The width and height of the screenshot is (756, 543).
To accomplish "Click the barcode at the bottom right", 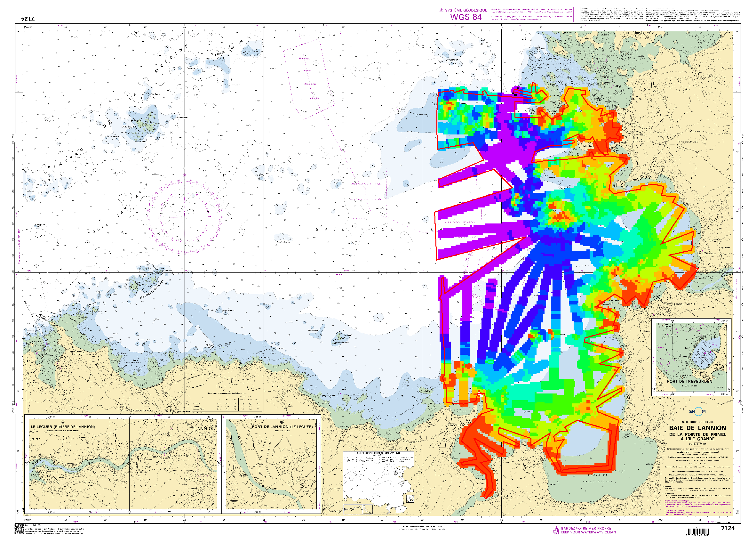I will pyautogui.click(x=699, y=532).
